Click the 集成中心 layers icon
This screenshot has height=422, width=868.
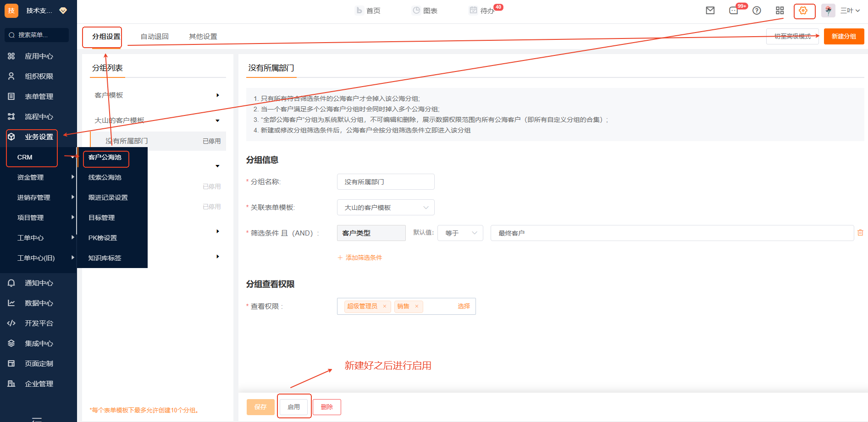coord(11,343)
